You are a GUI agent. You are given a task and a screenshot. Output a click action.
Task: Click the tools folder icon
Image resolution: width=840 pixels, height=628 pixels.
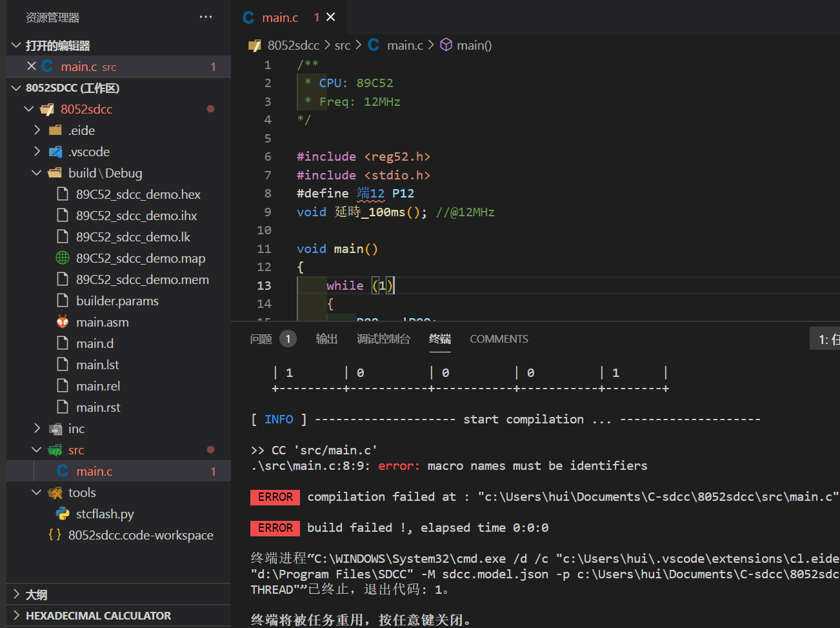coord(55,492)
